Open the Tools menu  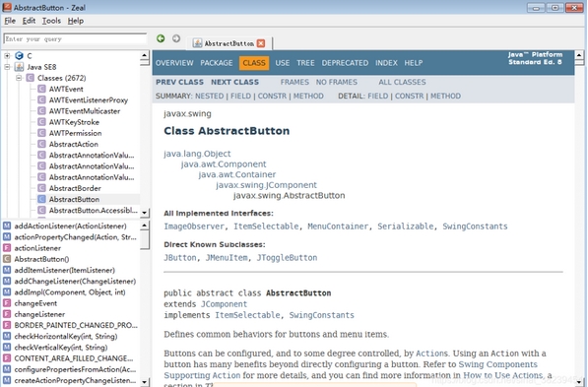point(51,21)
